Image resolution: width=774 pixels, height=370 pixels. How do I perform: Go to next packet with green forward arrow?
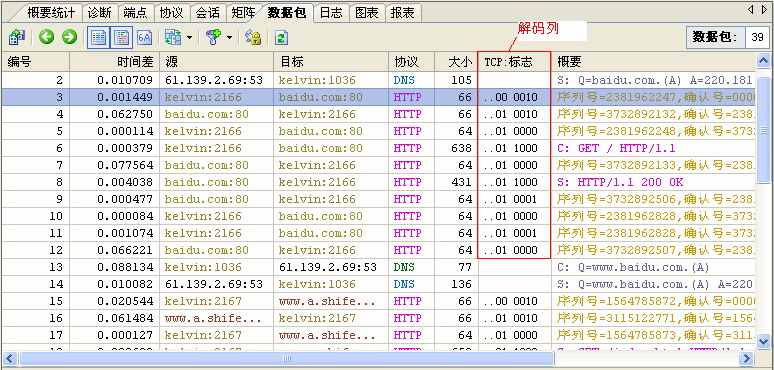[70, 37]
